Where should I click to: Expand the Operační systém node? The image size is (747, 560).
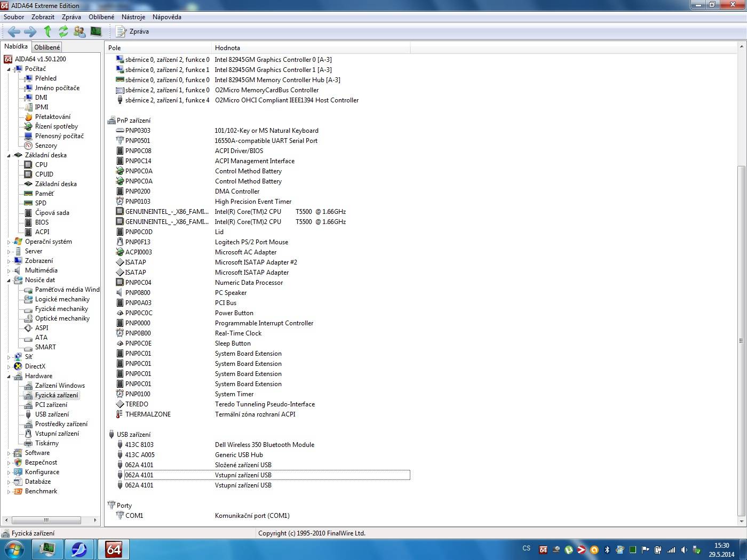[9, 242]
